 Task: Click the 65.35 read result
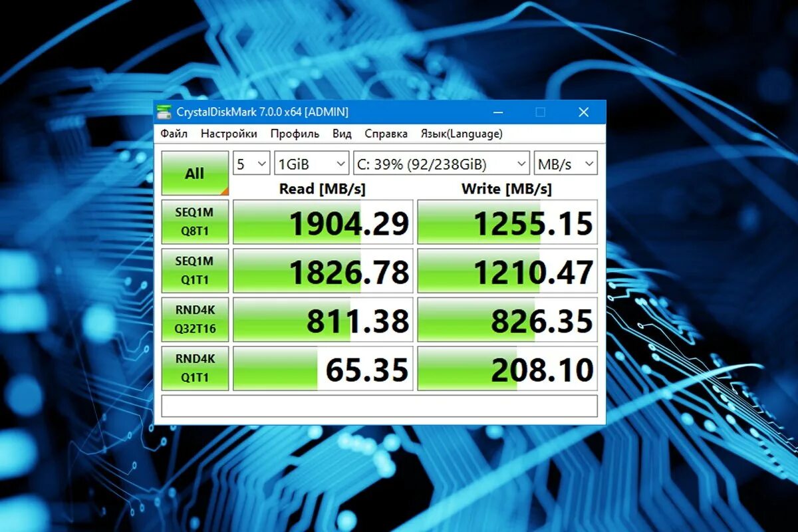coord(323,368)
